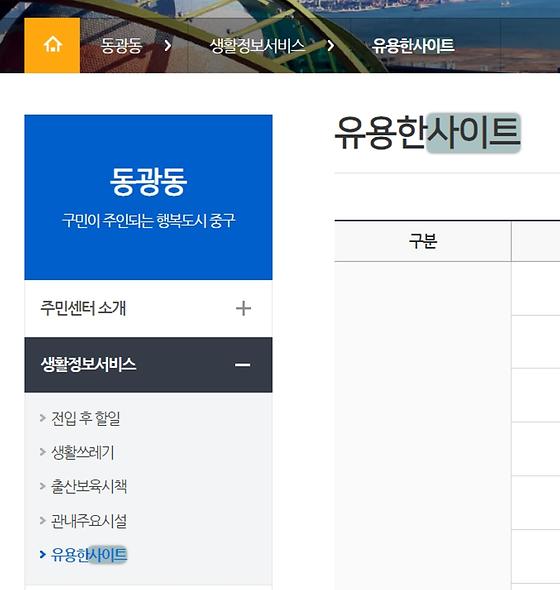The height and width of the screenshot is (590, 560).
Task: Open the 관내주요시설 submenu item
Action: 89,521
